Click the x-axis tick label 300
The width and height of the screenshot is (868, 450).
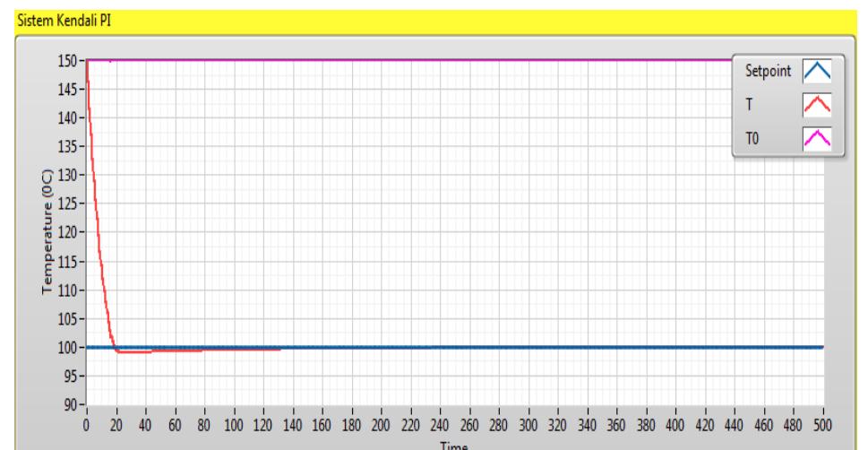[x=528, y=423]
